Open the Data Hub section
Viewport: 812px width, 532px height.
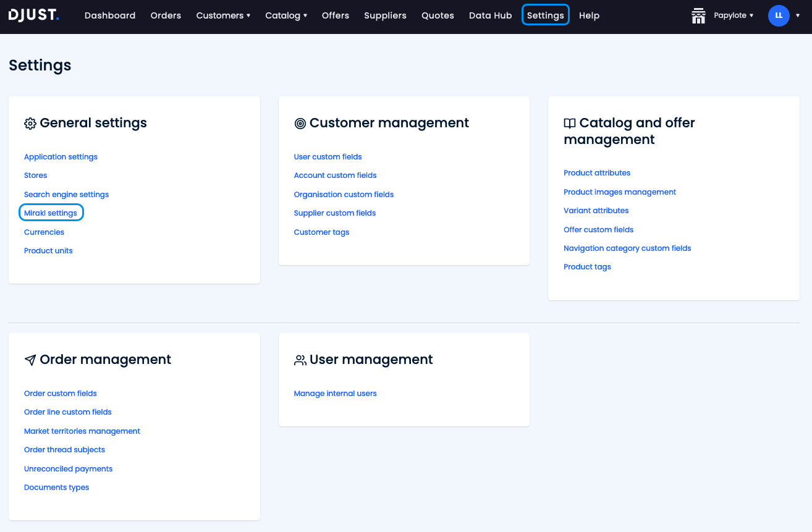pyautogui.click(x=490, y=15)
